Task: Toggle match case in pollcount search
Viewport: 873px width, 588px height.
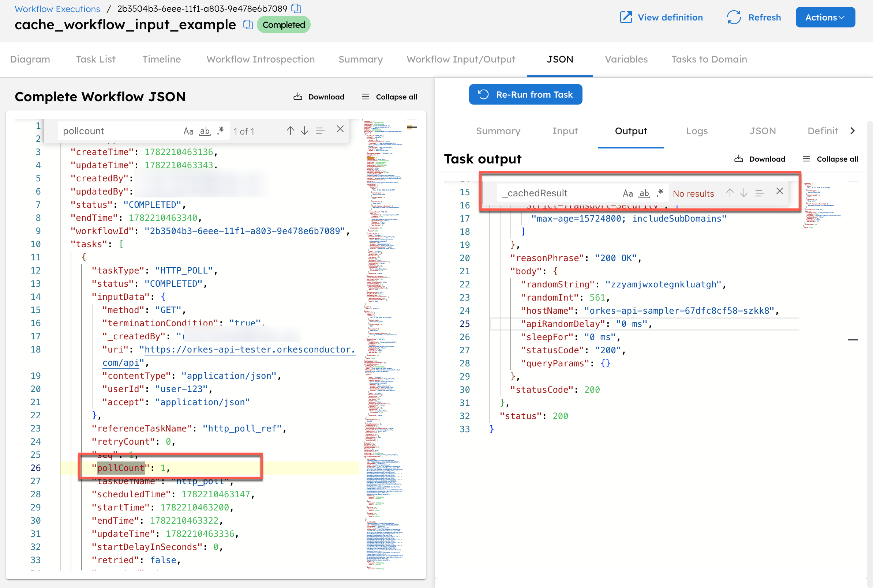Action: click(188, 131)
